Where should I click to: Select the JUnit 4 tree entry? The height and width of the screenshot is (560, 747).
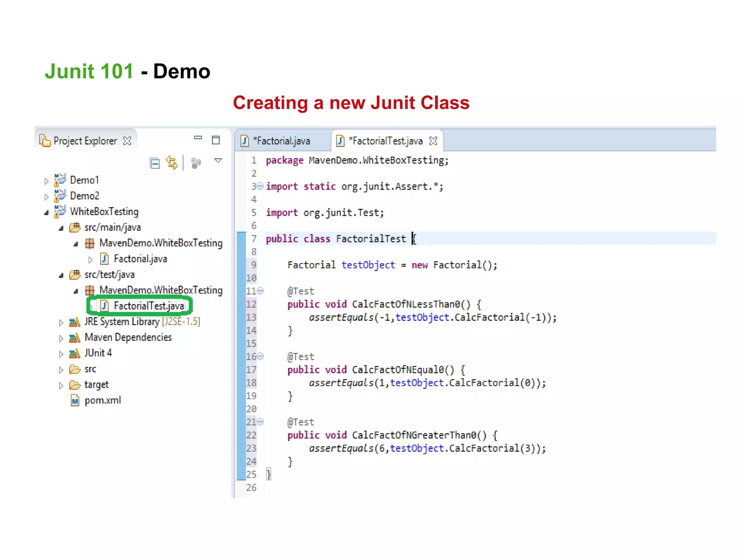(x=98, y=353)
